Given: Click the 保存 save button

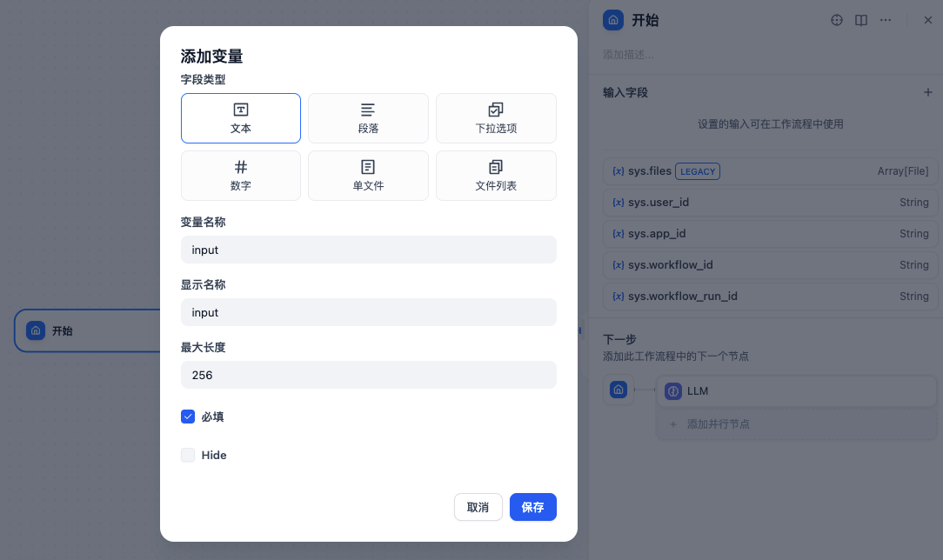Looking at the screenshot, I should point(532,507).
